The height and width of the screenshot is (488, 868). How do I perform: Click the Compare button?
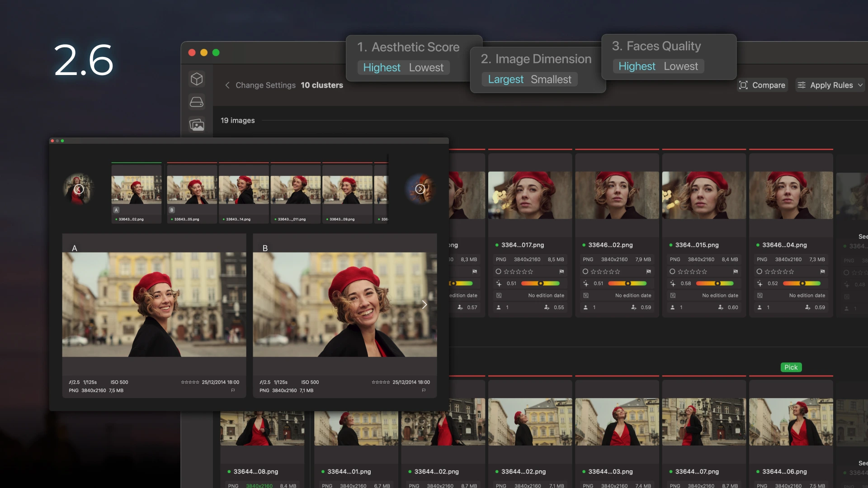762,85
